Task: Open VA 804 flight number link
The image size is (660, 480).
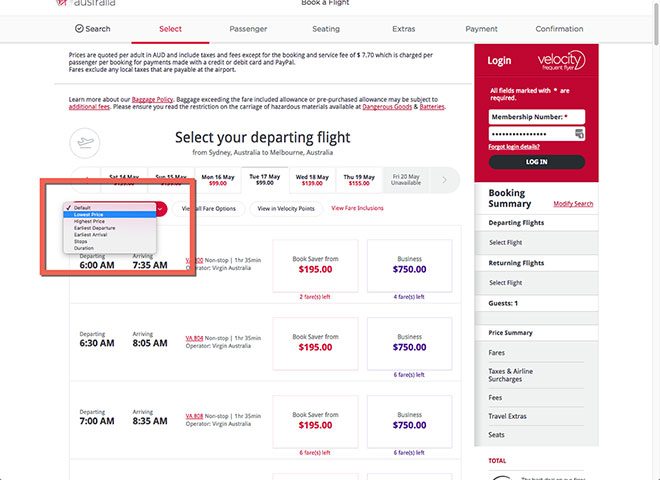Action: coord(194,338)
